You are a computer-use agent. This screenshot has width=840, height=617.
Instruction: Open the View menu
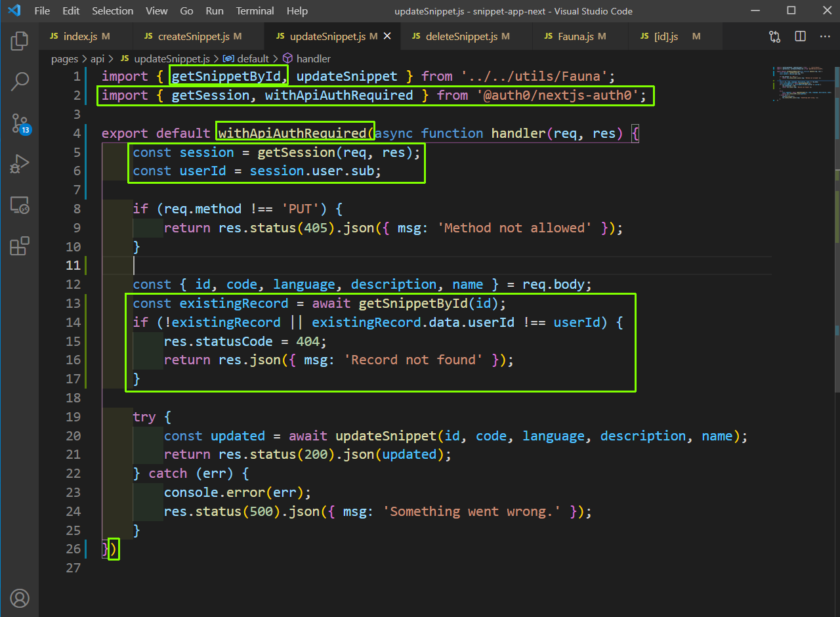coord(157,11)
